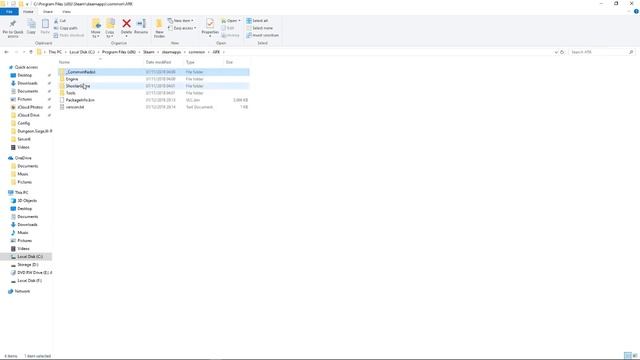This screenshot has height=360, width=640.
Task: Switch to the View ribbon tab
Action: (66, 11)
